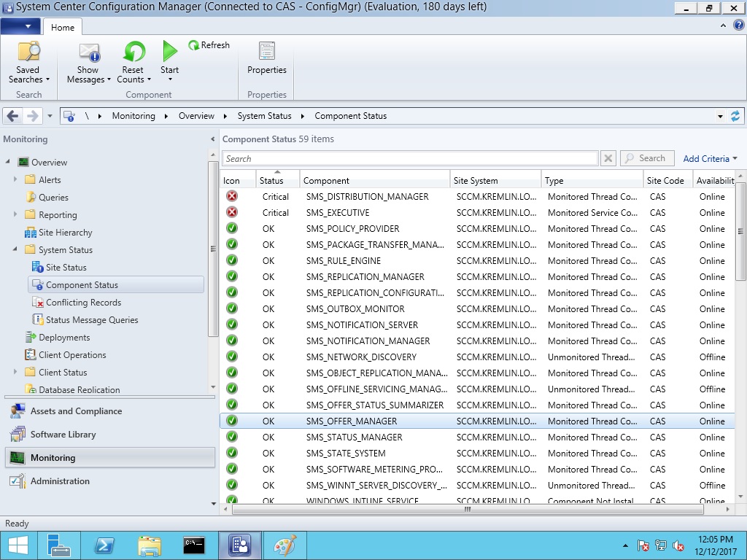
Task: Open Site Hierarchy in the tree
Action: tap(65, 233)
